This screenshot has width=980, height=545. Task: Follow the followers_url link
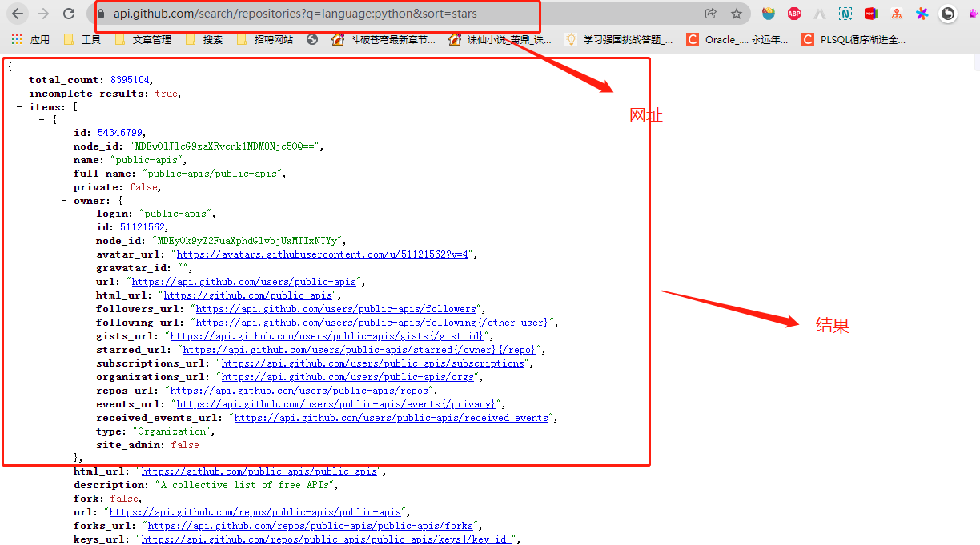pyautogui.click(x=336, y=309)
